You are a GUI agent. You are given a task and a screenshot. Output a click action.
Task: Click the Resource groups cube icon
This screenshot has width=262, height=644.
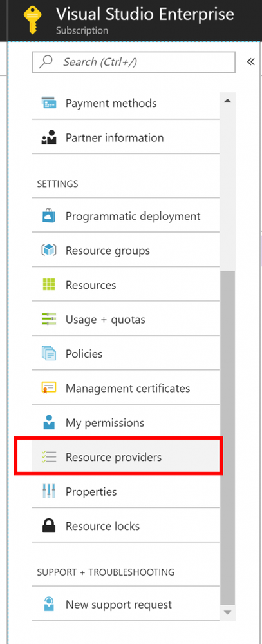[49, 250]
